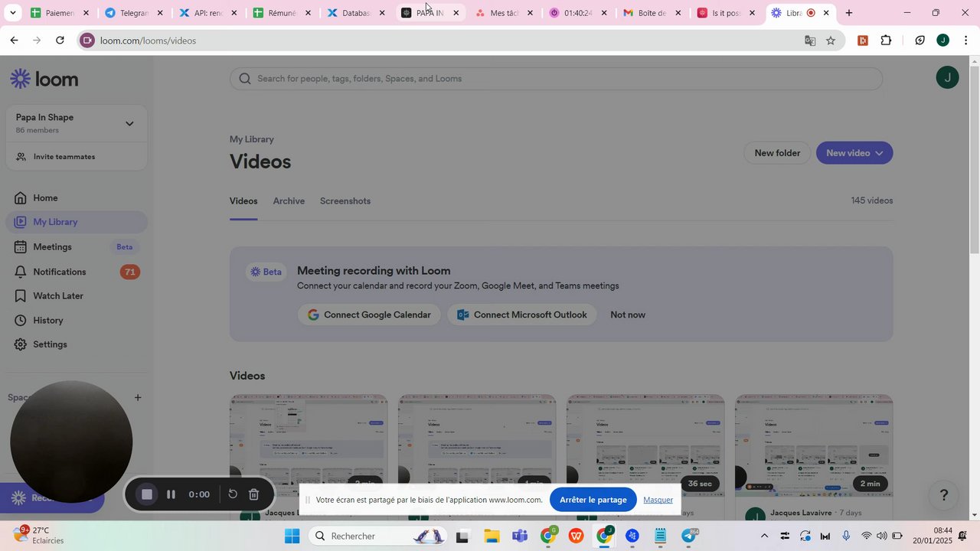
Task: Click New folder button
Action: point(777,153)
